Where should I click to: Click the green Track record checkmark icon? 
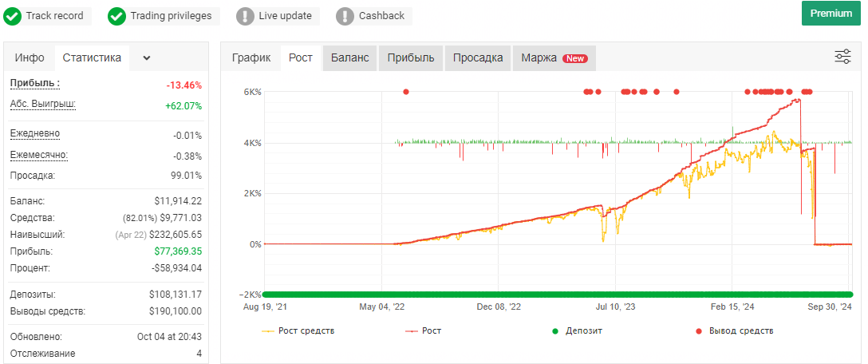pos(13,16)
